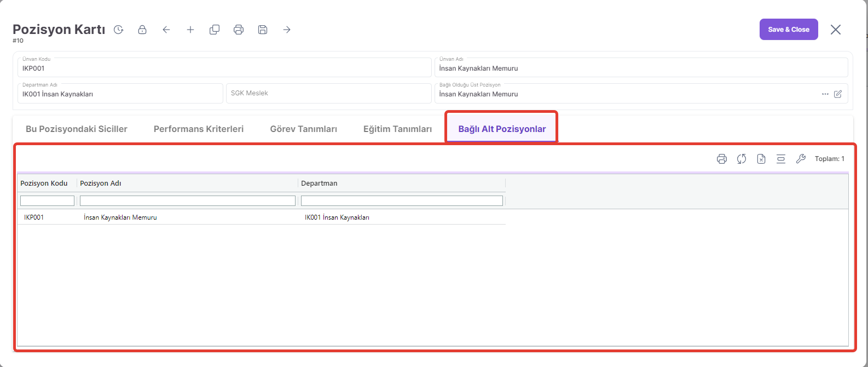
Task: Open the history clock icon beside Pozisyon Kartı
Action: pos(118,30)
